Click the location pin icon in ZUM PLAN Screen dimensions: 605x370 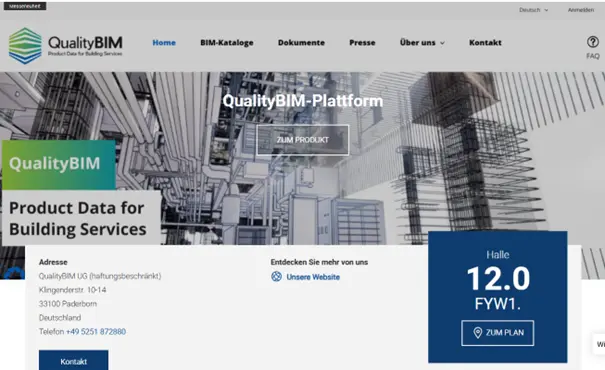[x=478, y=333]
